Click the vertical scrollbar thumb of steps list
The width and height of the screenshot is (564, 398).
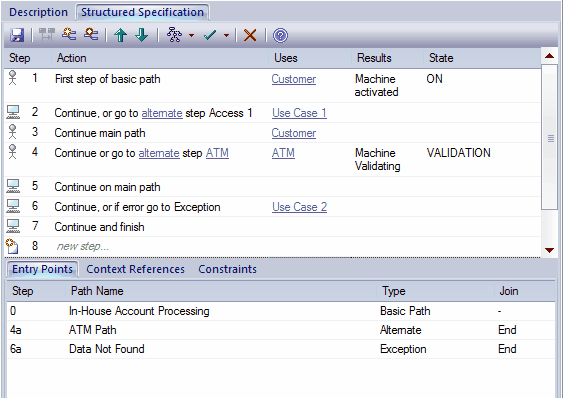(550, 137)
